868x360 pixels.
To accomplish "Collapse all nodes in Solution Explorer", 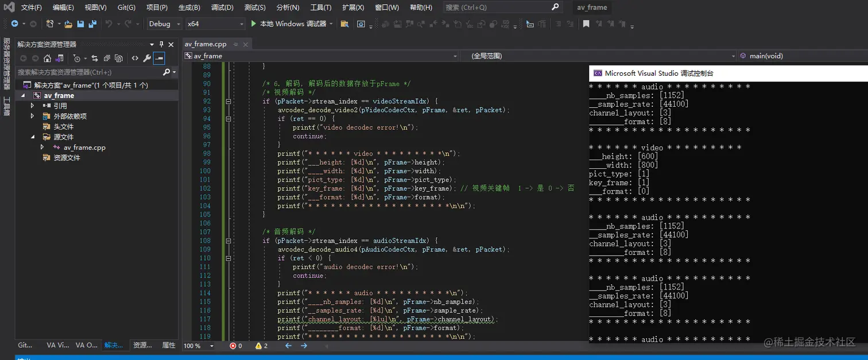I will (107, 59).
